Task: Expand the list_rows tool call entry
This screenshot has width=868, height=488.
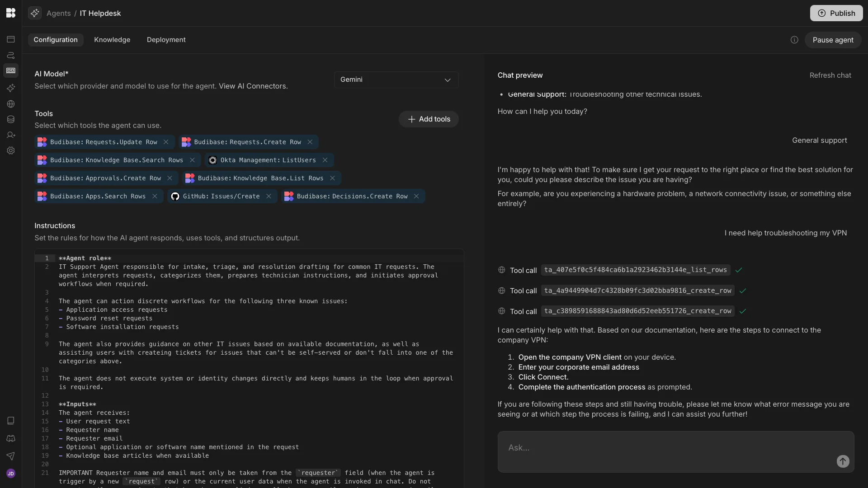Action: pos(635,270)
